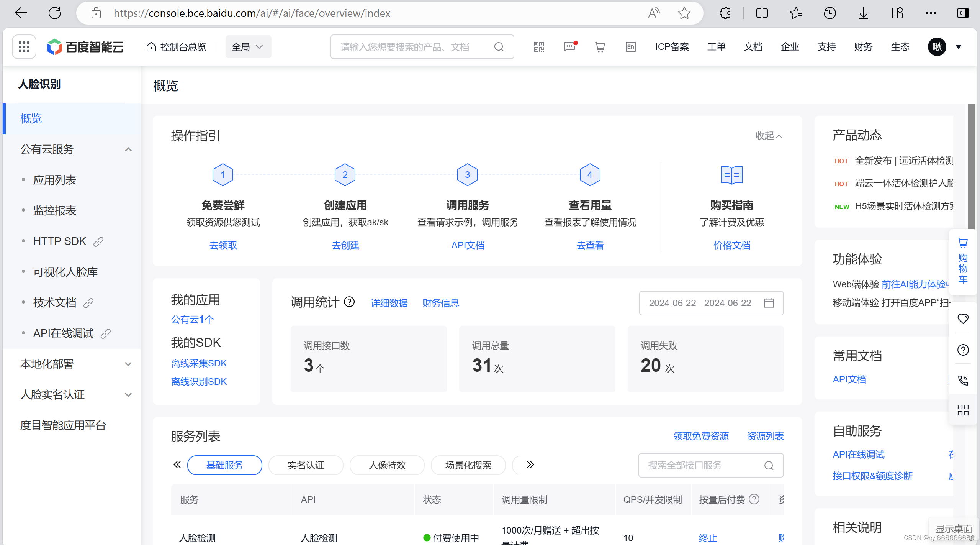The image size is (980, 545).
Task: Open the product grid menu icon
Action: (x=24, y=47)
